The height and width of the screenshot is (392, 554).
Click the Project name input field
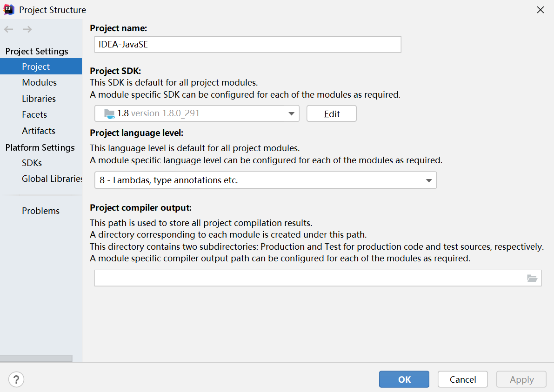coord(247,44)
